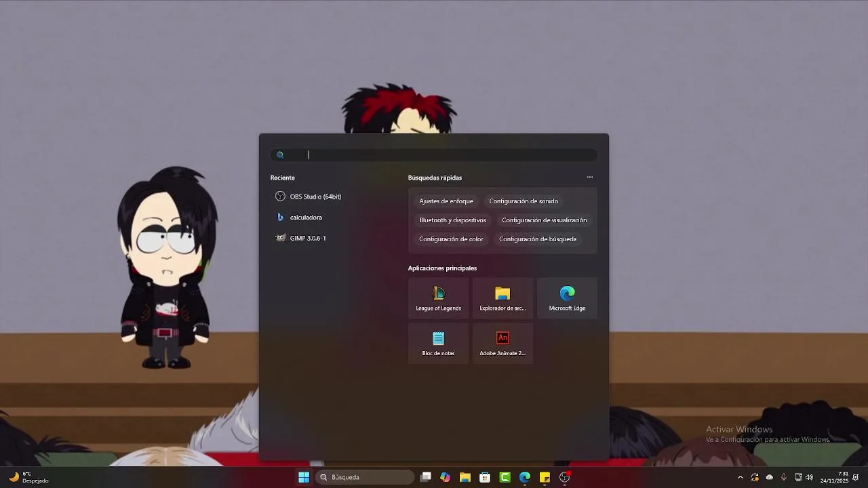Launch Adobe Animate app tile

coord(502,343)
